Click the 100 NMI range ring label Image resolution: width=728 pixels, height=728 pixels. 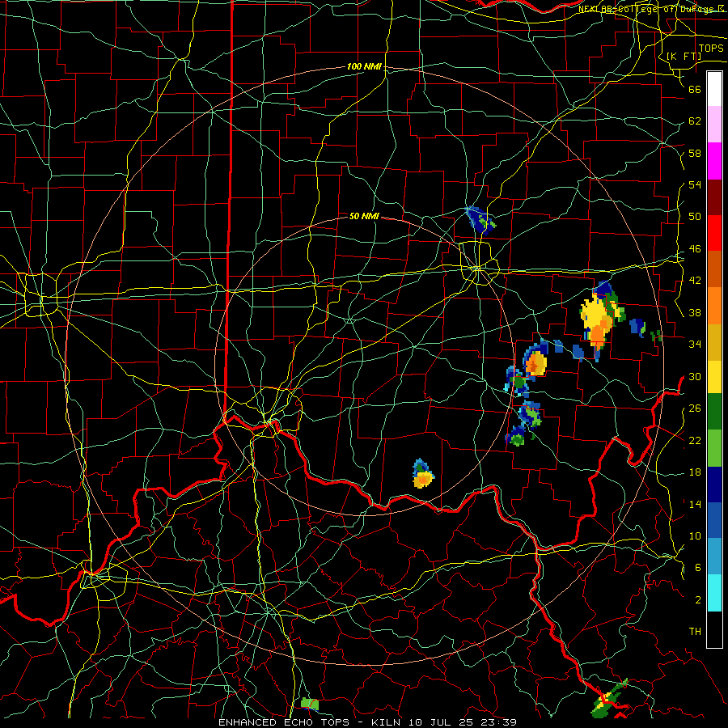[x=364, y=66]
